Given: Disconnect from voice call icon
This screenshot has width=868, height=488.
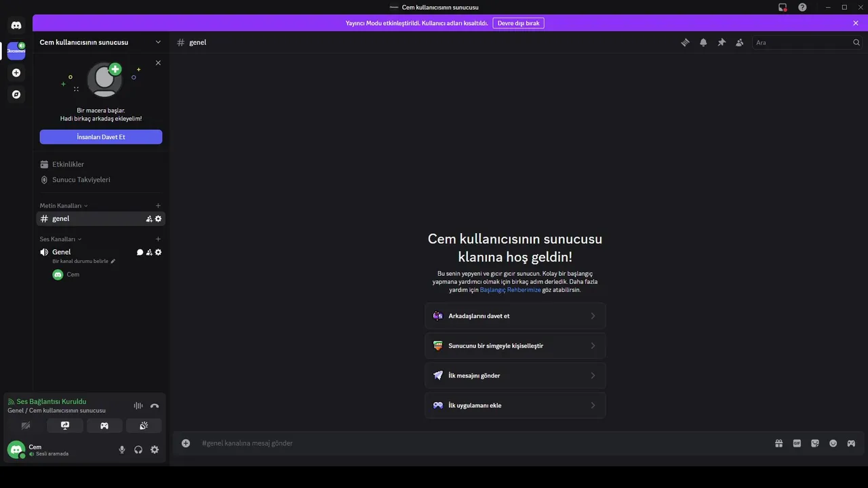Looking at the screenshot, I should pos(155,405).
